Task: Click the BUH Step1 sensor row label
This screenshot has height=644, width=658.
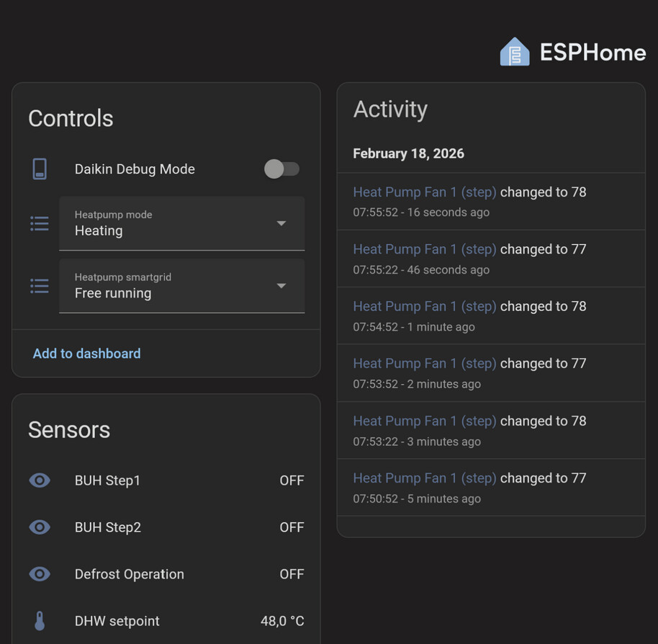Action: [x=107, y=480]
